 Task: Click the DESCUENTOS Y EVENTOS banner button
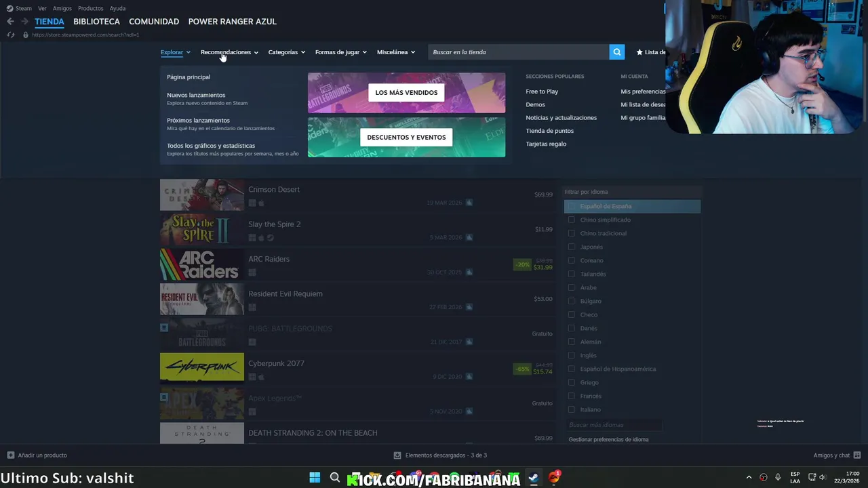coord(406,138)
